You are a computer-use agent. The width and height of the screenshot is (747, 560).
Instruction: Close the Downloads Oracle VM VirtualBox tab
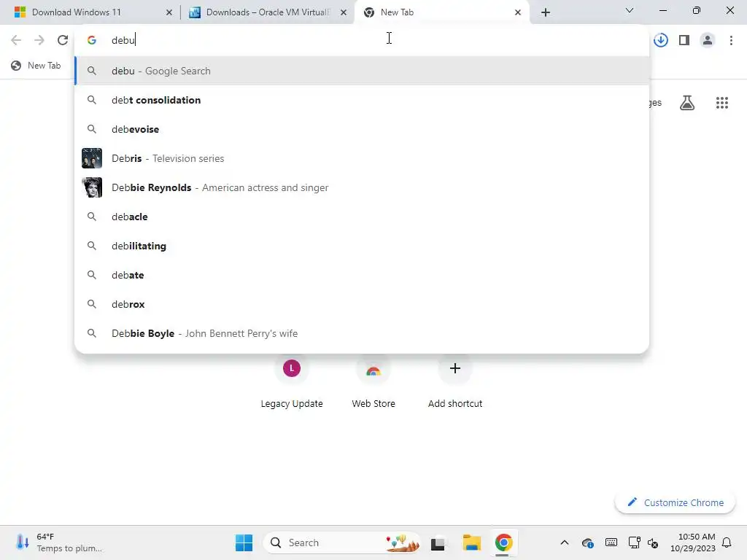click(344, 12)
